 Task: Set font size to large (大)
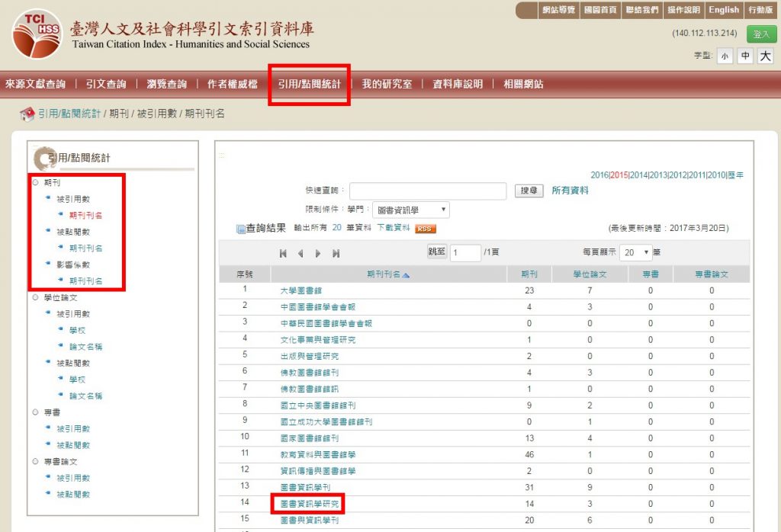(766, 56)
